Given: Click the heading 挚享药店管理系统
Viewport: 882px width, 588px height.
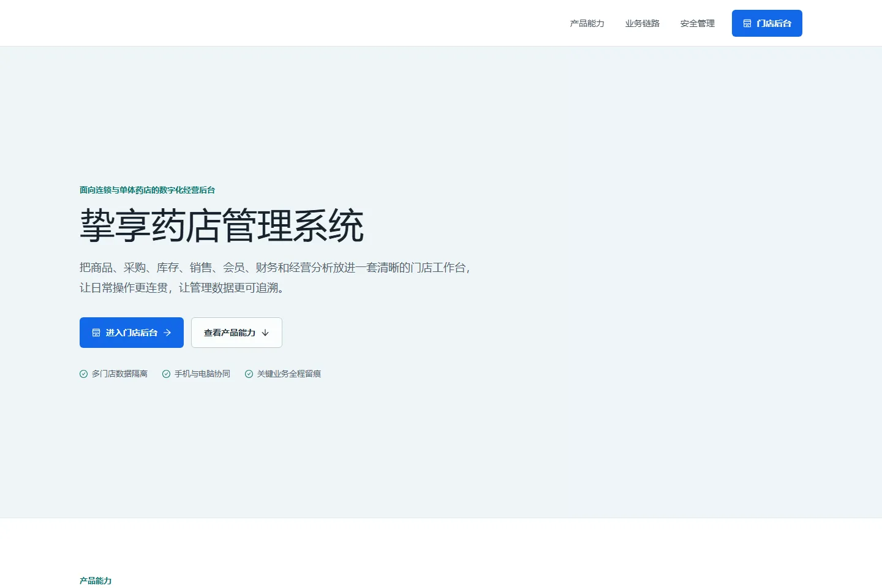Looking at the screenshot, I should tap(222, 226).
